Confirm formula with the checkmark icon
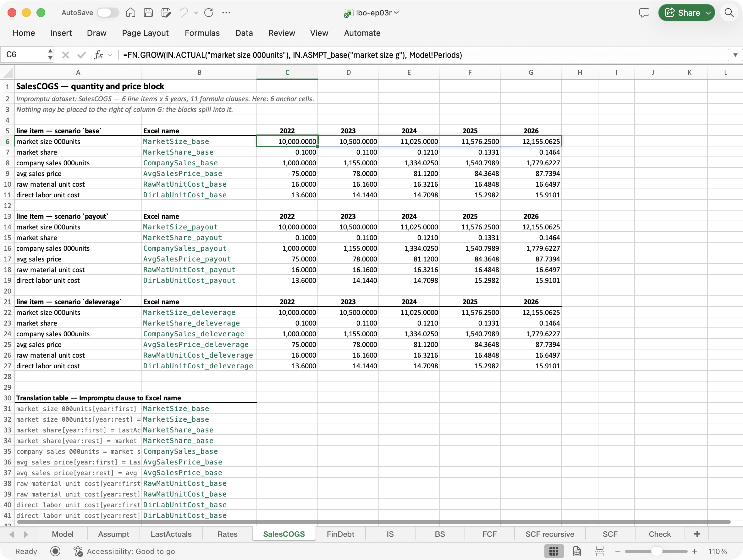The width and height of the screenshot is (743, 560). (x=81, y=55)
